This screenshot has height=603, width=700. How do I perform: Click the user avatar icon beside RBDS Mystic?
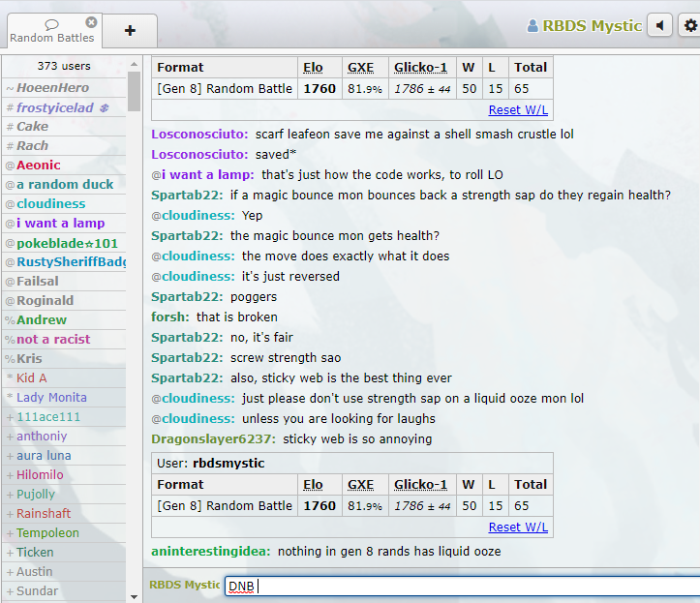tap(533, 26)
